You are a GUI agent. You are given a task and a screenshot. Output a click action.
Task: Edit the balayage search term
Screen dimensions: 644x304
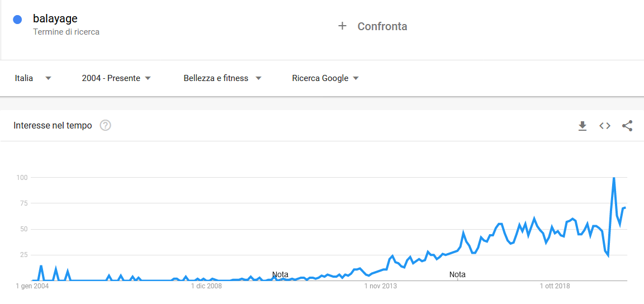tap(55, 18)
